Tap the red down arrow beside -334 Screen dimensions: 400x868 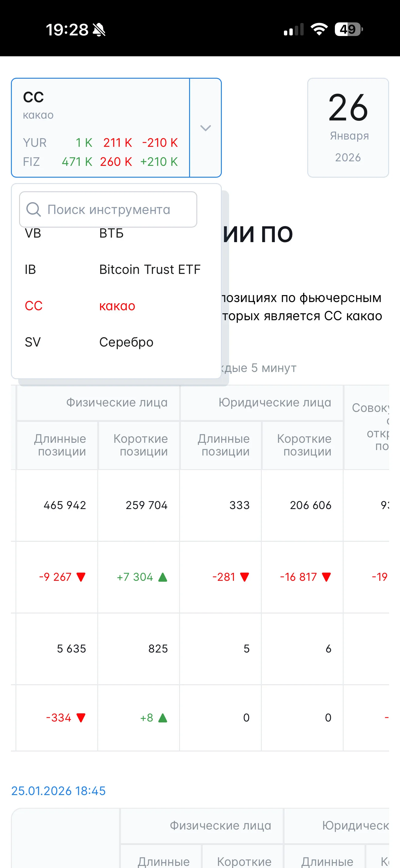tap(81, 718)
